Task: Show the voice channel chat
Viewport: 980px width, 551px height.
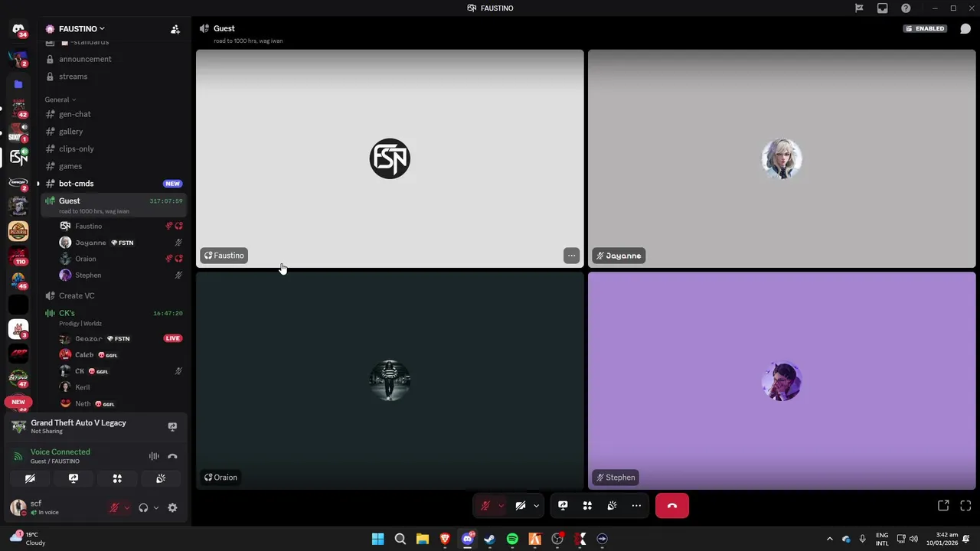Action: coord(965,29)
